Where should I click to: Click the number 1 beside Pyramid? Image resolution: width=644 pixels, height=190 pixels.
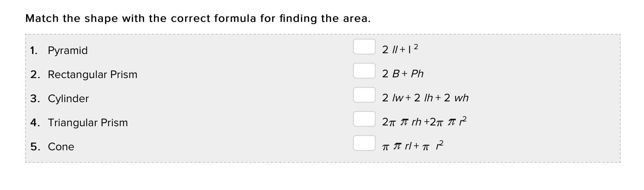point(34,50)
